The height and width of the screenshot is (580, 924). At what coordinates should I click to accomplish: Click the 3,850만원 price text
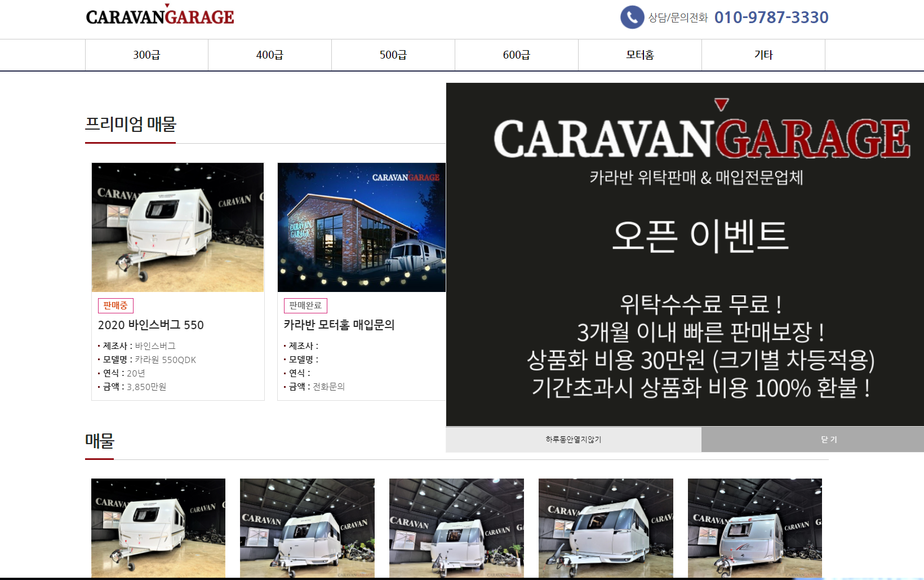pyautogui.click(x=146, y=387)
